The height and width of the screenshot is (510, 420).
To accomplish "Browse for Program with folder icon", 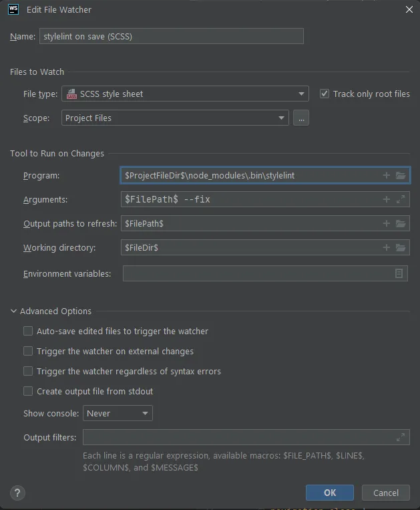I will click(x=401, y=175).
